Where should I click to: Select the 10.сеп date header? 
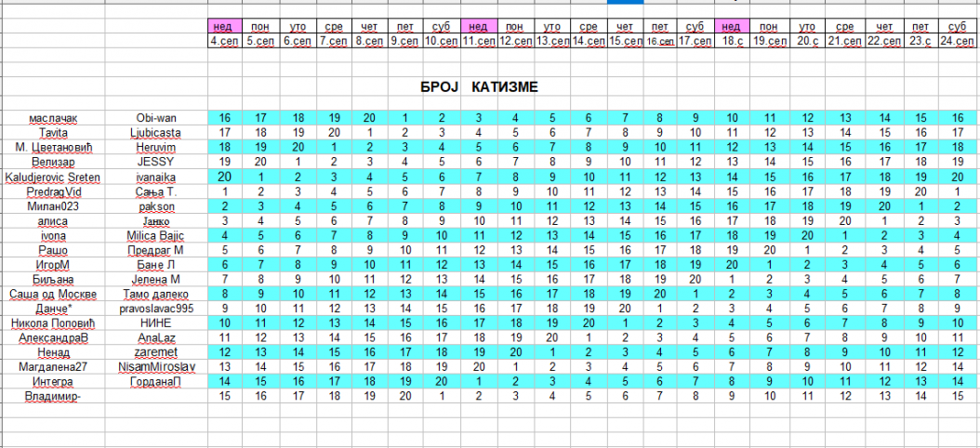pos(444,41)
